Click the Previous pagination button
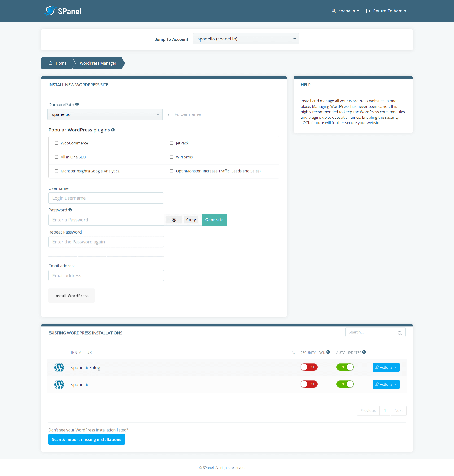Image resolution: width=454 pixels, height=476 pixels. (x=368, y=411)
